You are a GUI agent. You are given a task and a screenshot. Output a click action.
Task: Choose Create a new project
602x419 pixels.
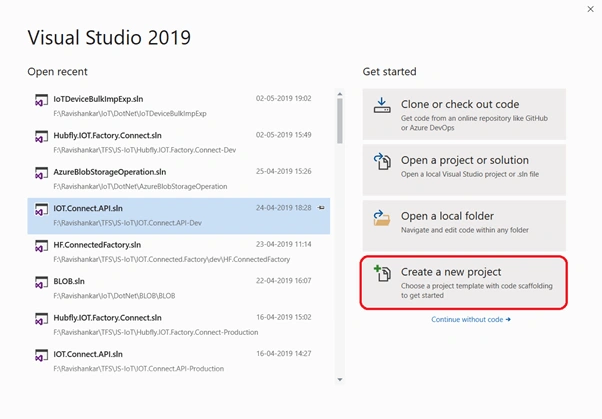pos(464,282)
